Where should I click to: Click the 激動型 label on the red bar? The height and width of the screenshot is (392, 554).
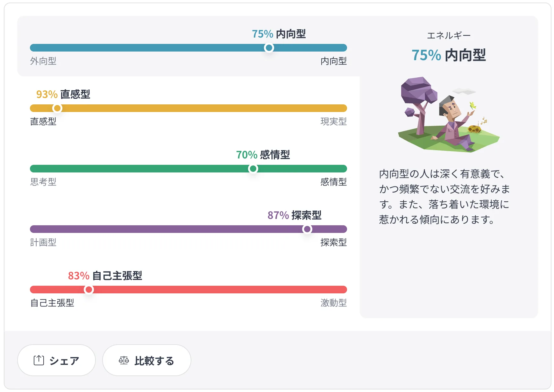coord(334,303)
